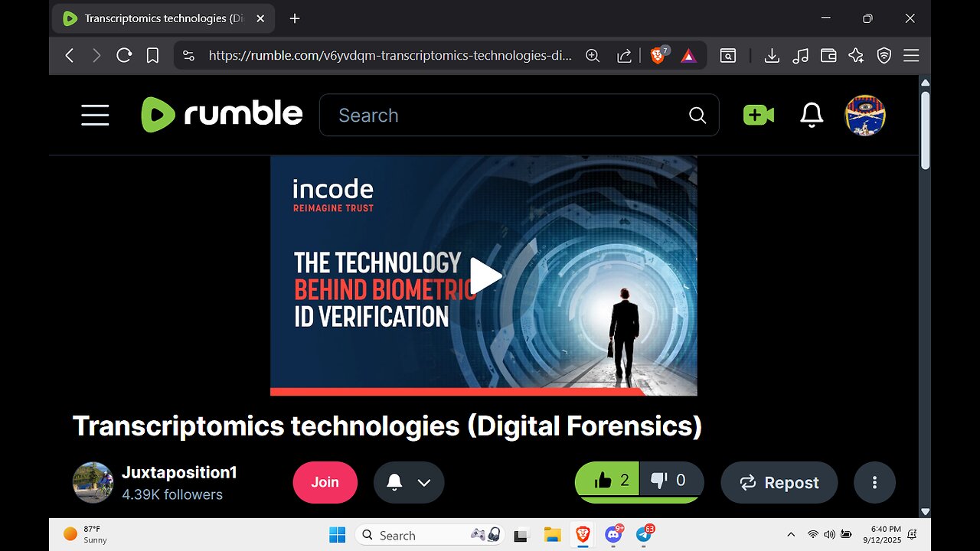Open Leo AI sparkle icon

(x=856, y=55)
